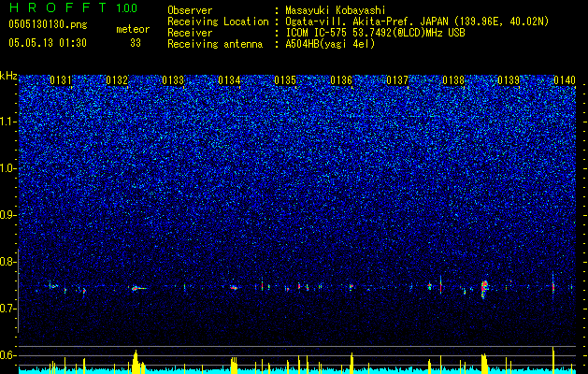
Task: Click the 0135 time marker
Action: point(285,80)
